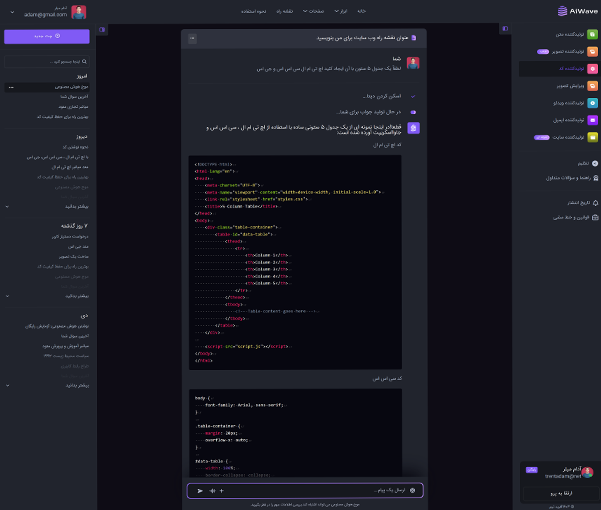Open first chat under yesterday heading
The image size is (601, 510).
[76, 147]
